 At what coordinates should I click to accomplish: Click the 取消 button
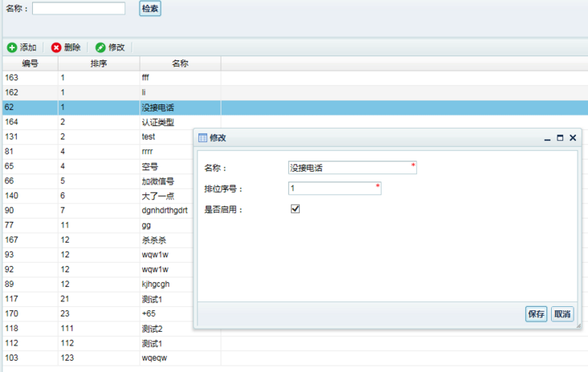[562, 314]
